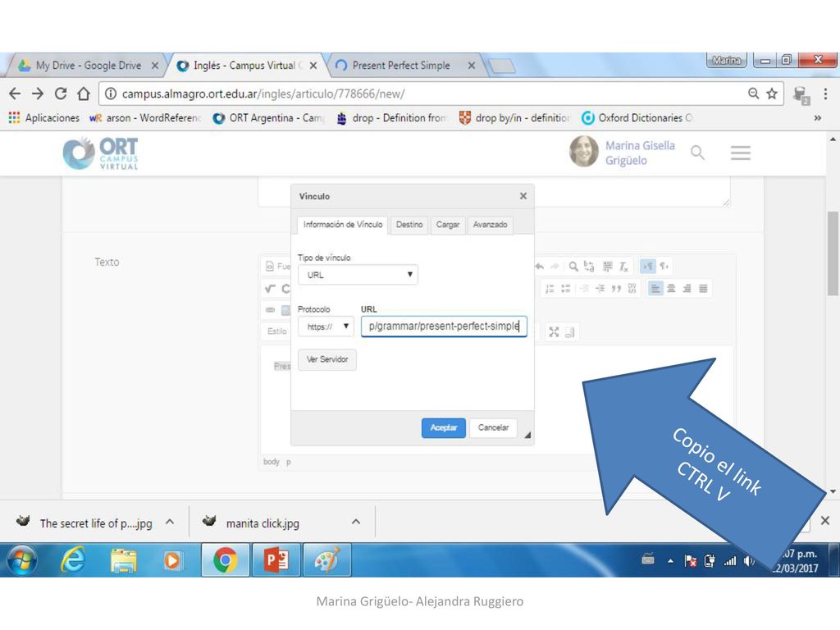
Task: Click the browser Forward arrow
Action: (x=38, y=94)
